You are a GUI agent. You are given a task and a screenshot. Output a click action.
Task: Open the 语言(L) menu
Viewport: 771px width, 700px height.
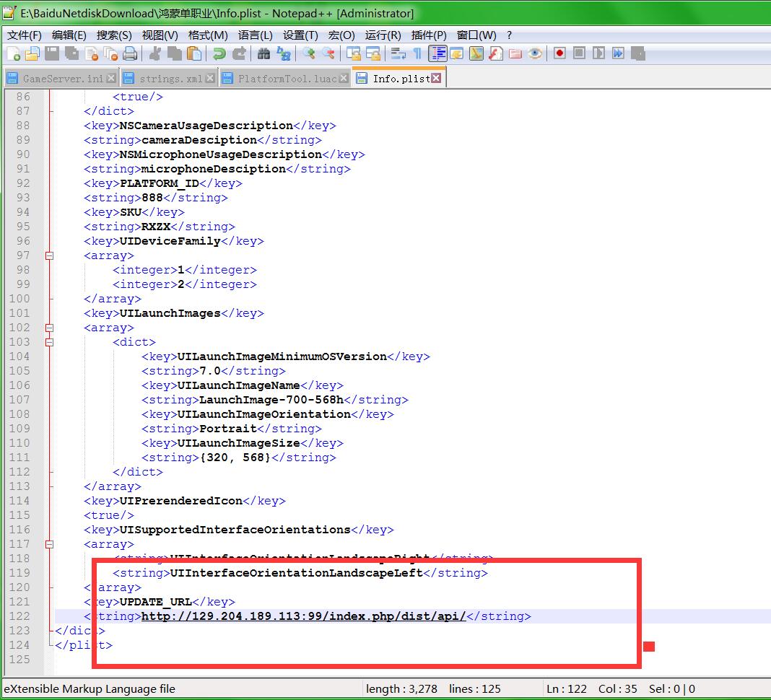[x=256, y=35]
